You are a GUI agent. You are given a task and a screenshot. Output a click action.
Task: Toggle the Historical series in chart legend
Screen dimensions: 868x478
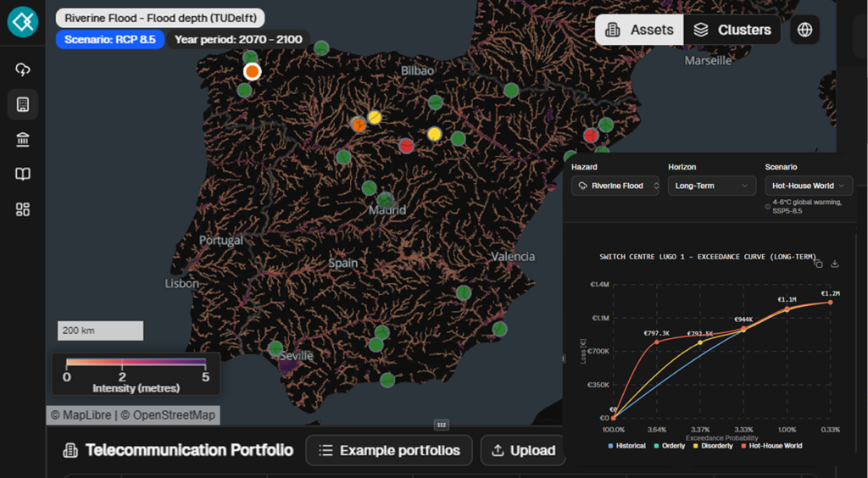tap(626, 445)
